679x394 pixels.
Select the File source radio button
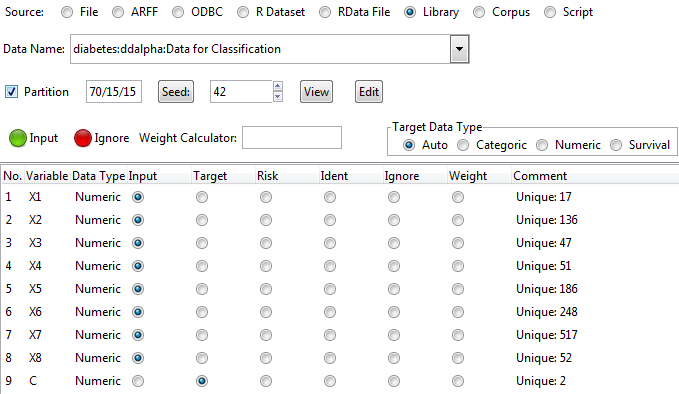coord(67,12)
